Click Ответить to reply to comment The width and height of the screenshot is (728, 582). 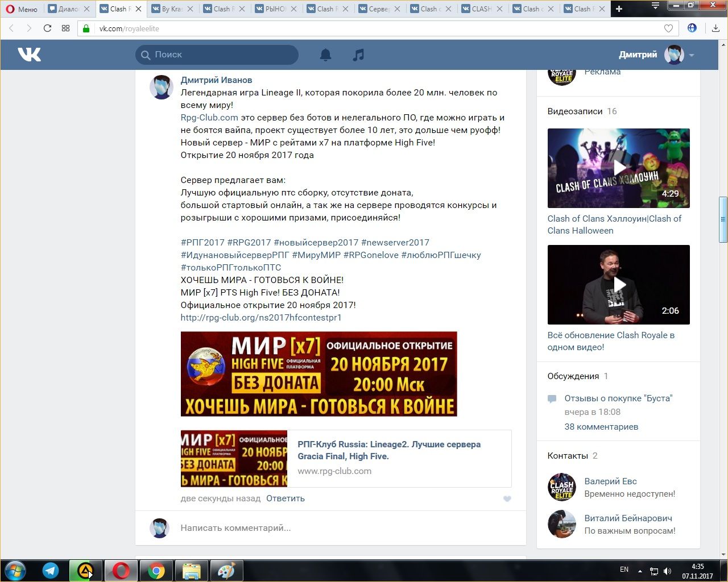pos(286,498)
